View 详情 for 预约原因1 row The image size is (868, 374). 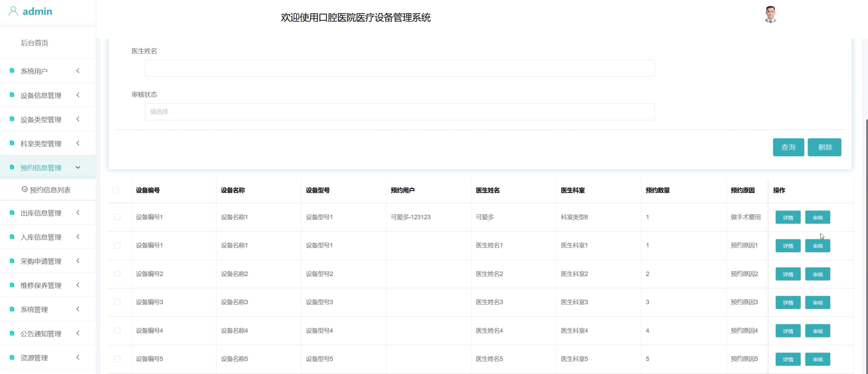pyautogui.click(x=788, y=246)
